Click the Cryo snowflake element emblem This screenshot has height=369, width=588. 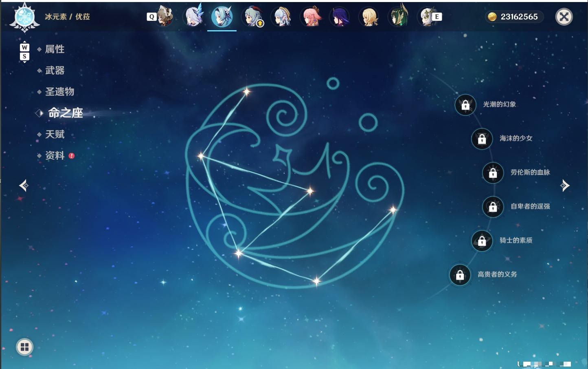[25, 17]
